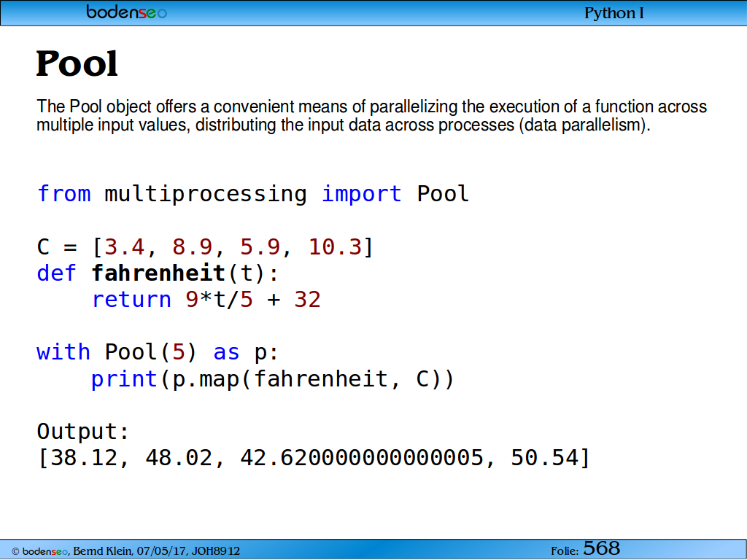Viewport: 747px width, 560px height.
Task: Click the 'def fahrenheit(t):' line
Action: (x=158, y=273)
